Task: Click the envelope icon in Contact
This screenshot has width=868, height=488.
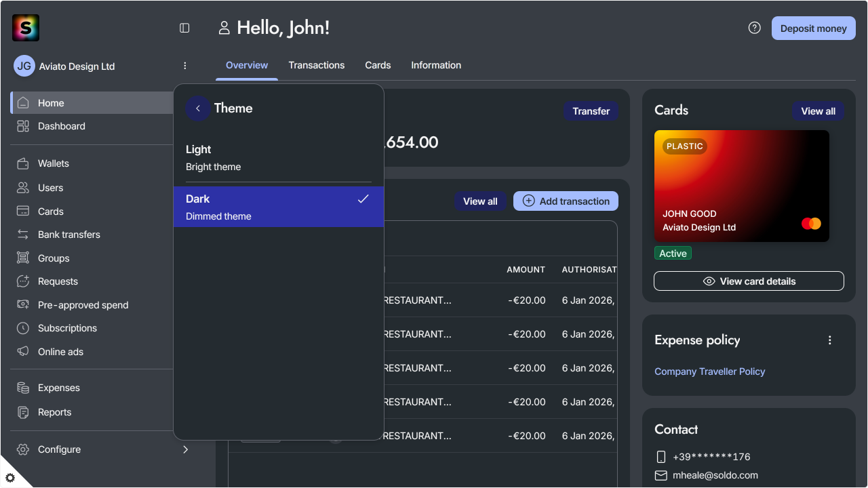Action: click(661, 475)
